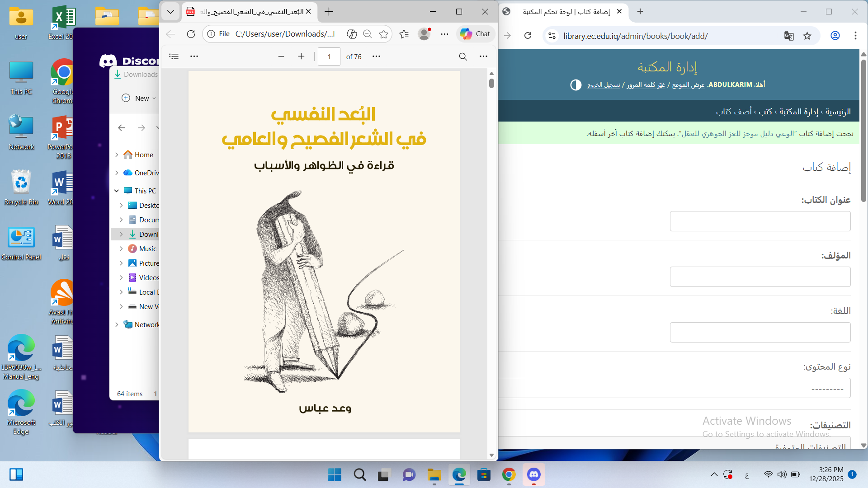Show hidden system tray icons
The image size is (868, 488).
coord(714,475)
